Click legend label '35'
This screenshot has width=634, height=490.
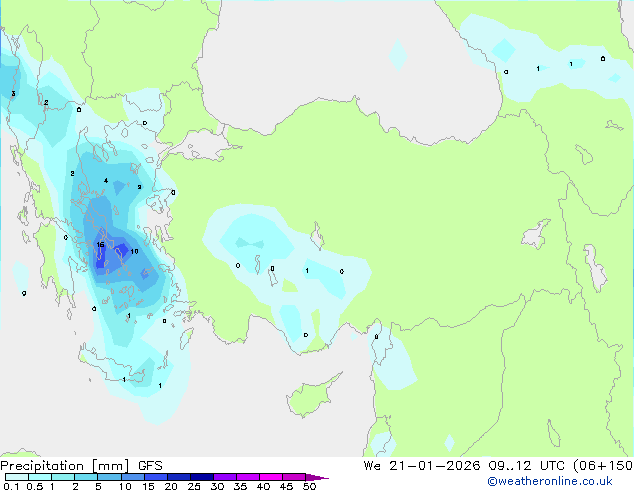(240, 486)
